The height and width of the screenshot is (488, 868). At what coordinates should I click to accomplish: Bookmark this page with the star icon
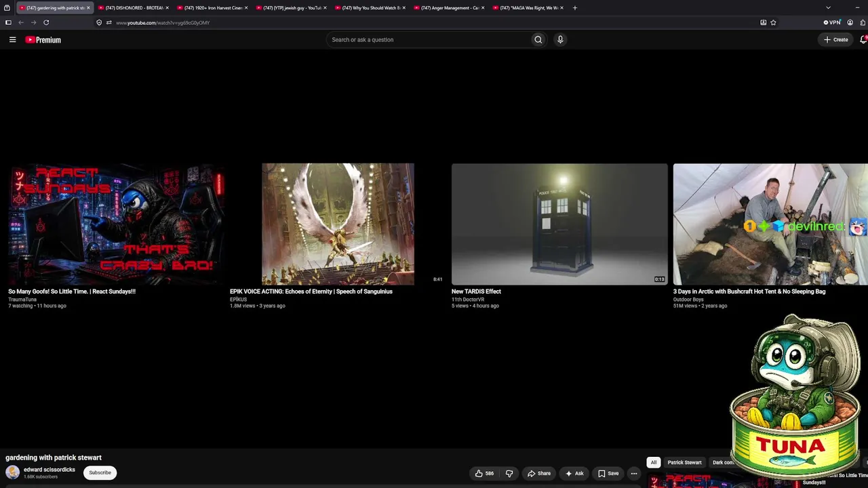click(773, 22)
